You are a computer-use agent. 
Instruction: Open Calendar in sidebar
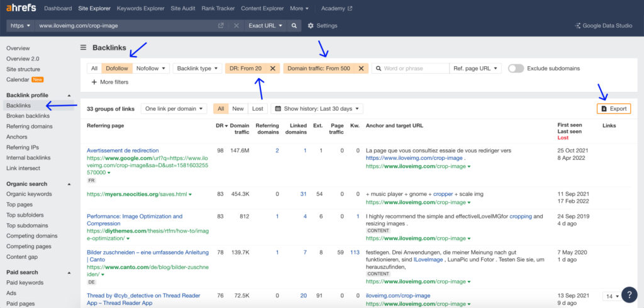coord(18,80)
